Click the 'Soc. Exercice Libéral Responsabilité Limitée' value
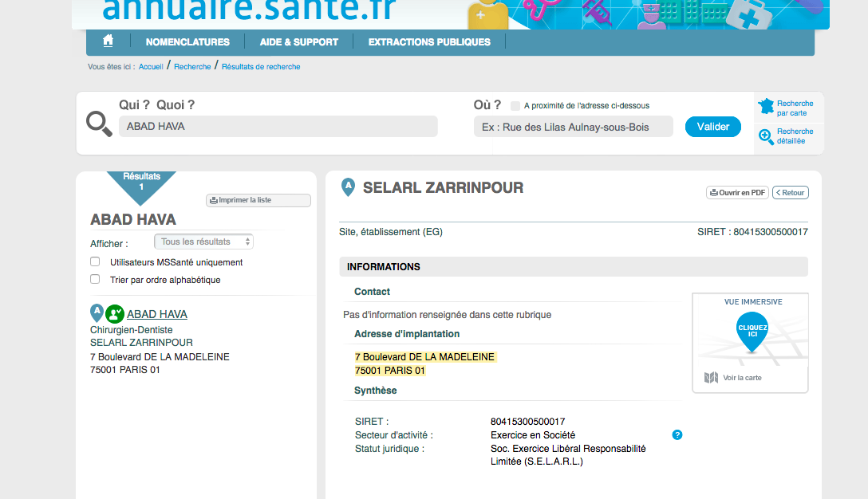Image resolution: width=868 pixels, height=499 pixels. tap(568, 454)
